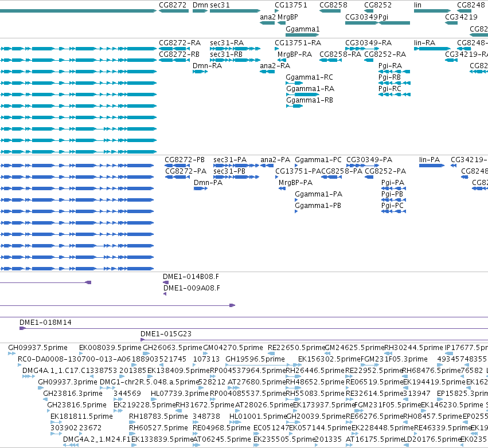Select the CG8258 gene feature

click(330, 11)
